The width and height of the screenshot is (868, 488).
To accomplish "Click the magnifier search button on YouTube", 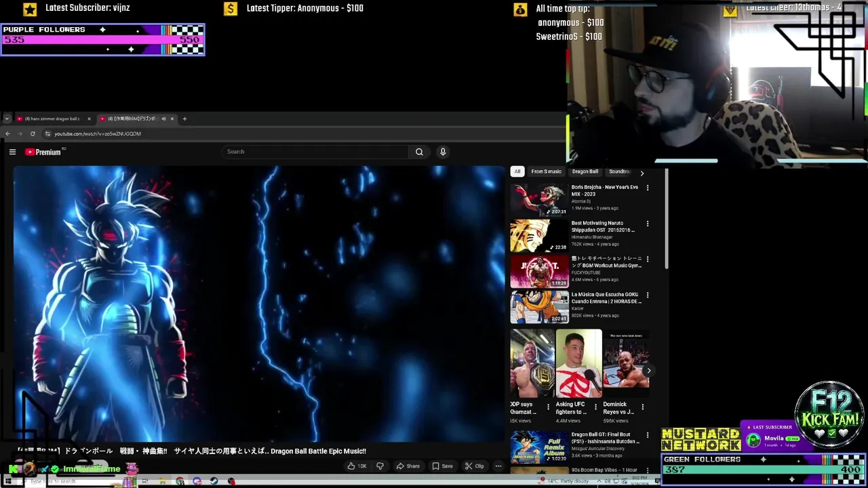I will click(x=419, y=152).
